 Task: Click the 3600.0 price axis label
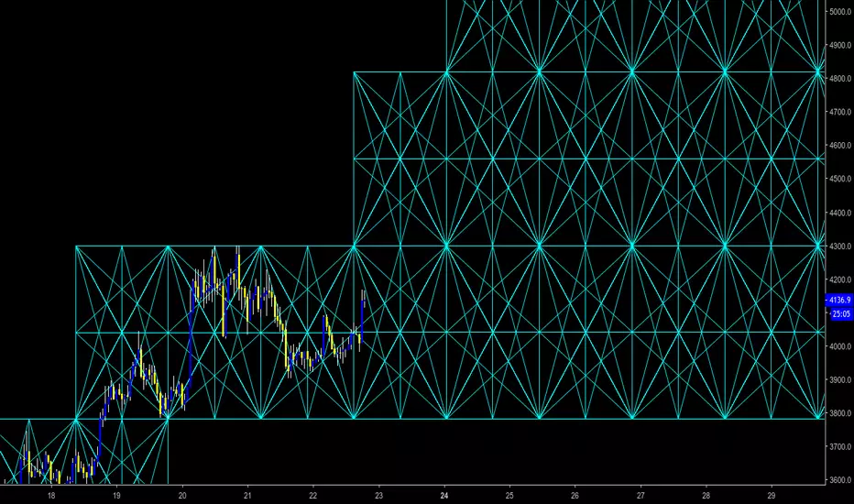click(x=841, y=480)
